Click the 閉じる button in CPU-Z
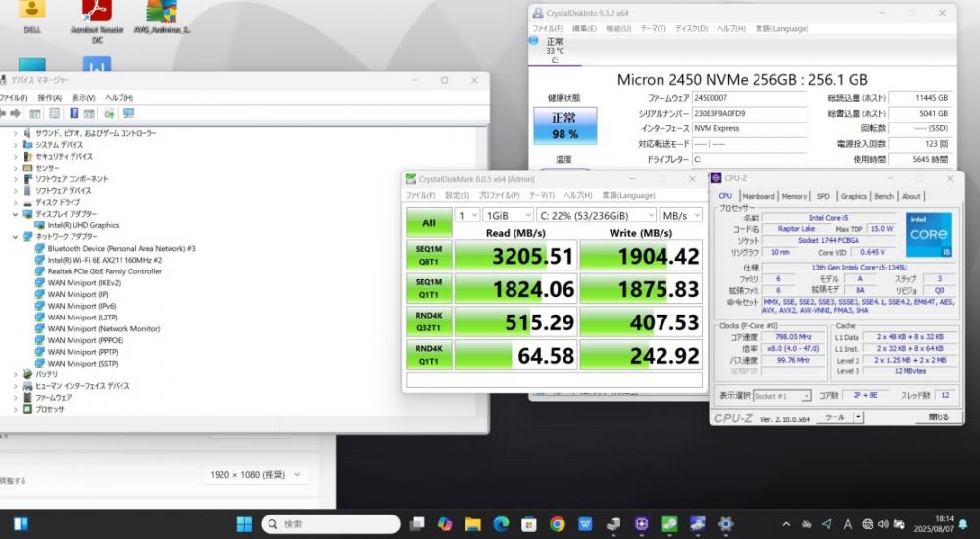Screen dimensions: 980x539 (938, 417)
